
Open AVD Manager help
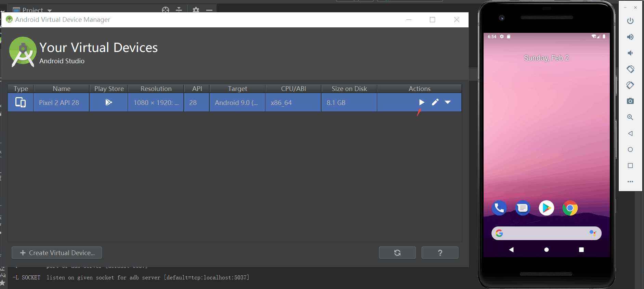[x=440, y=253]
